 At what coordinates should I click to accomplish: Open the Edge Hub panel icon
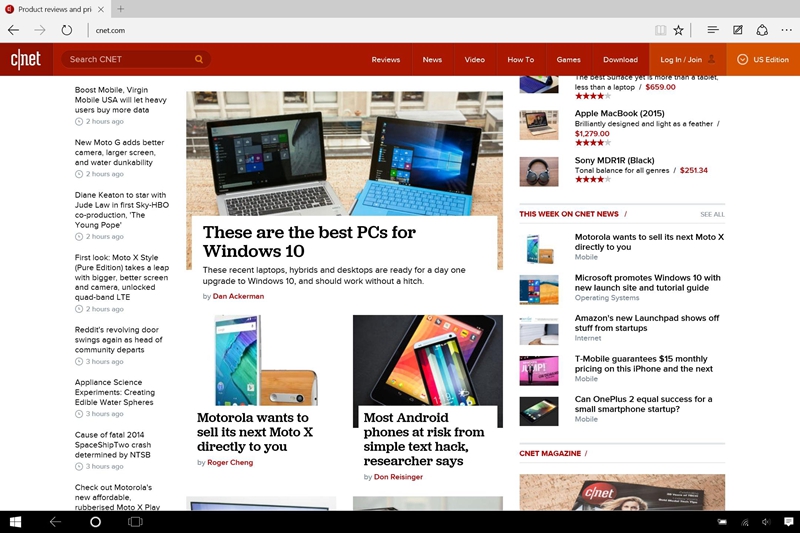pyautogui.click(x=712, y=30)
